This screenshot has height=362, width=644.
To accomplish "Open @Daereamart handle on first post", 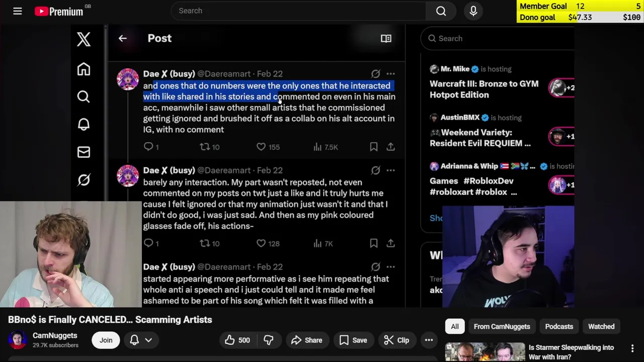I will point(224,73).
